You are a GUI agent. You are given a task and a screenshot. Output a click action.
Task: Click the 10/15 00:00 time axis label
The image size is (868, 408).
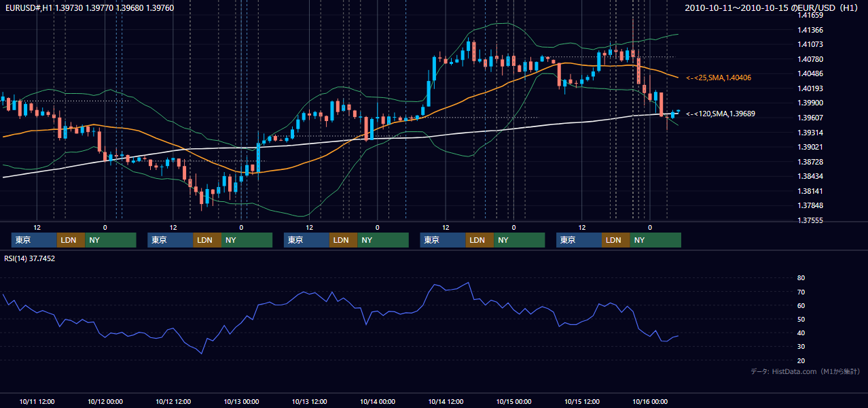click(513, 401)
